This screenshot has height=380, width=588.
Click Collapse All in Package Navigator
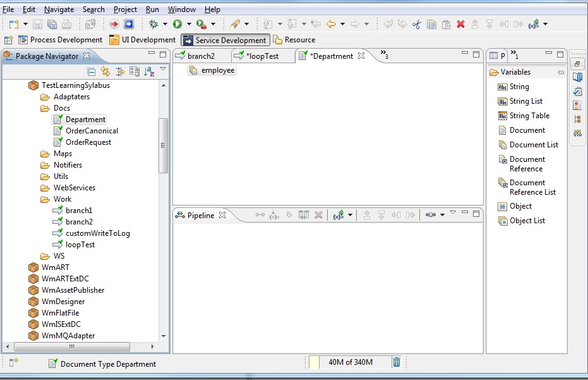[91, 71]
